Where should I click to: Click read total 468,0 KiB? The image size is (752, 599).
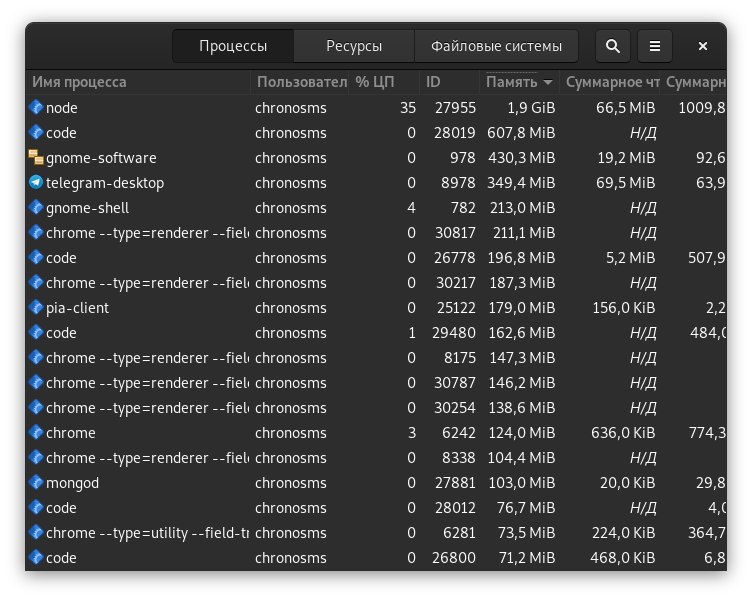tap(623, 558)
